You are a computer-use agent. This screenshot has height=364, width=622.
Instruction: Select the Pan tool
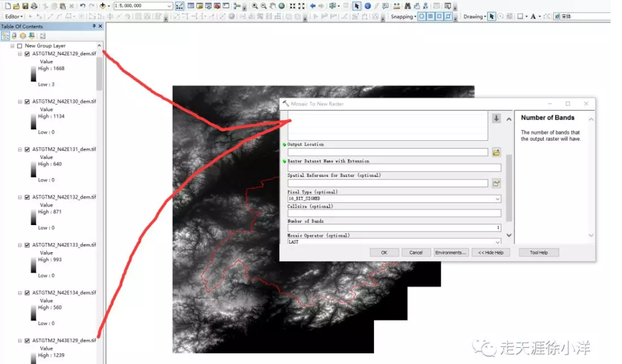[x=273, y=5]
